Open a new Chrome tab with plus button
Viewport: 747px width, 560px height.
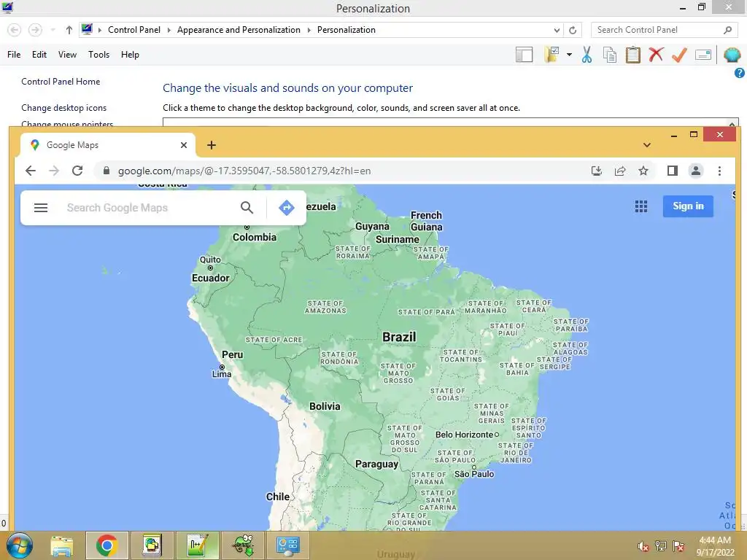(212, 145)
